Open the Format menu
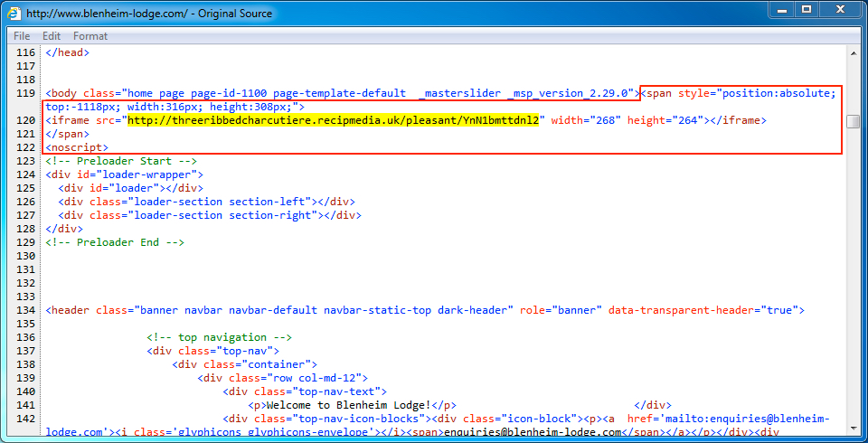The width and height of the screenshot is (868, 443). (90, 36)
